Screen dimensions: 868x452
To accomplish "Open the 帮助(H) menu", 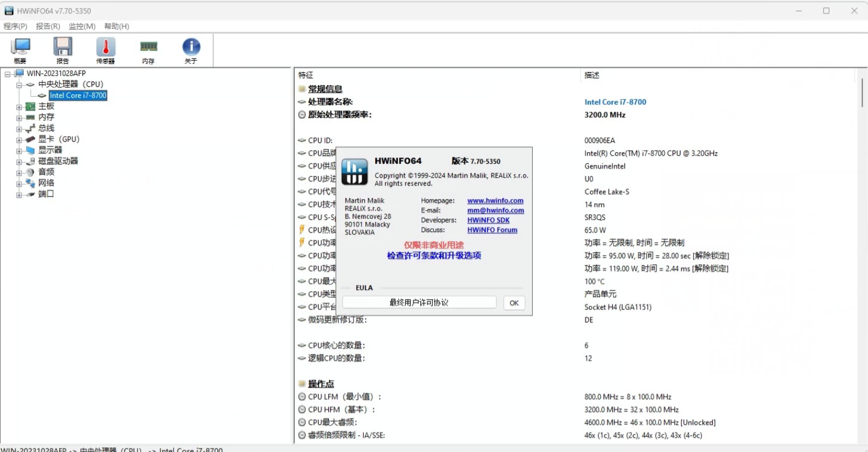I will click(116, 26).
